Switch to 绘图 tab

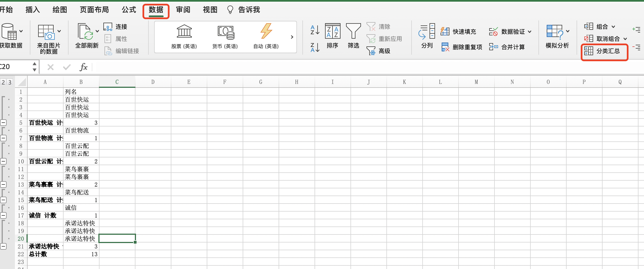point(60,10)
